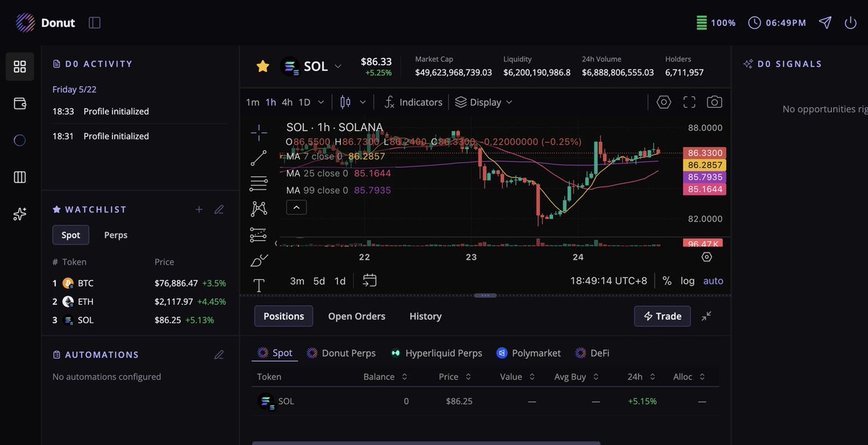Edit the Watchlist with pencil icon

(x=219, y=210)
